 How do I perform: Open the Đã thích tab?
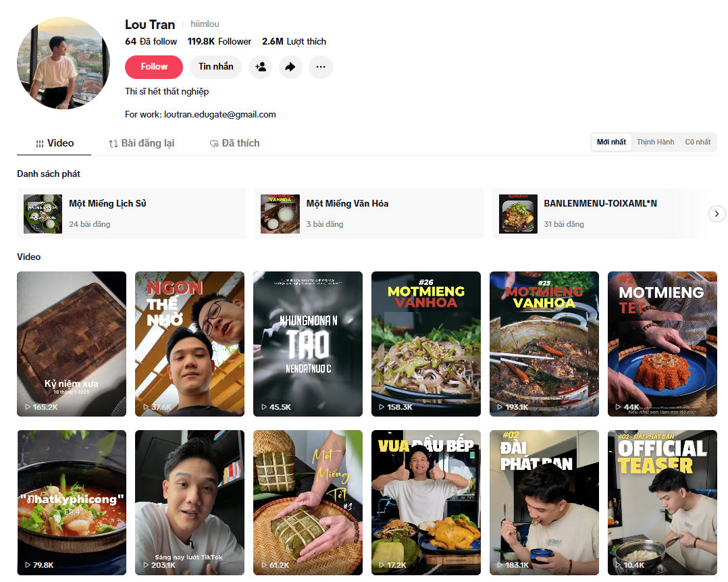coord(234,143)
